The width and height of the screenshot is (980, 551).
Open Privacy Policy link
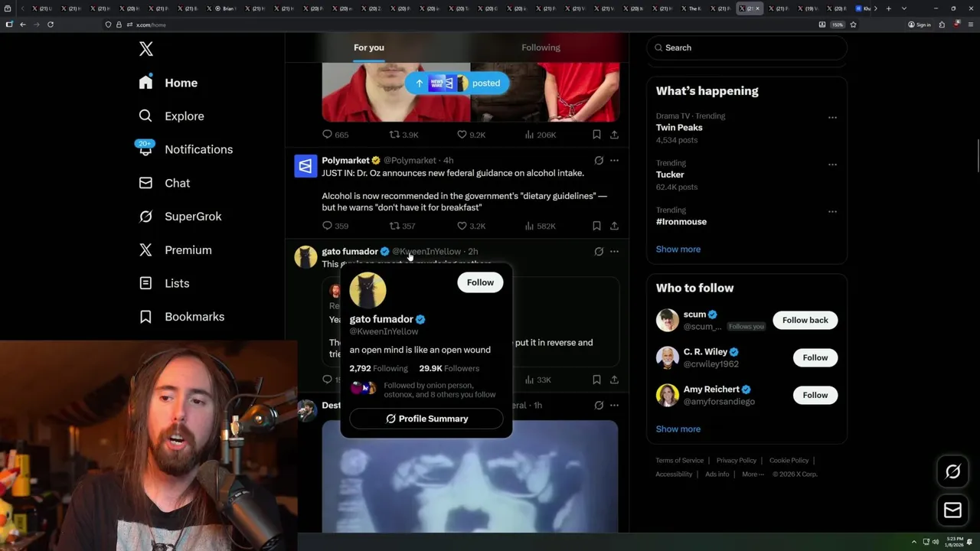pyautogui.click(x=736, y=461)
